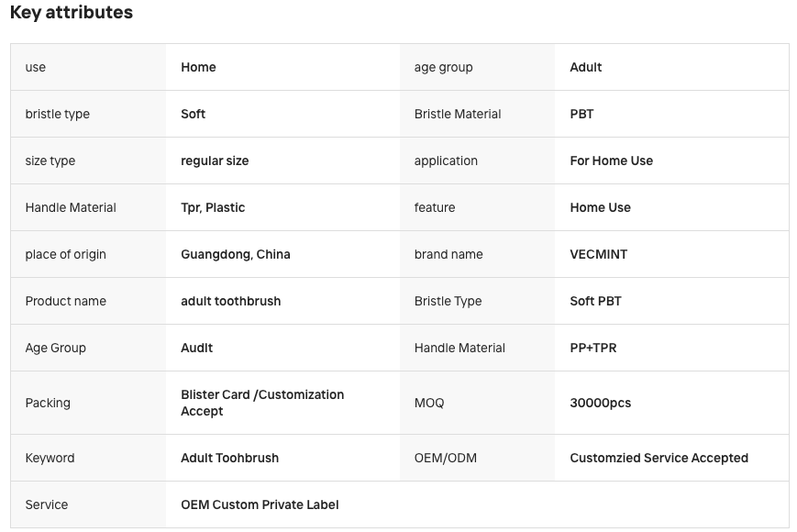Click the PP+TPR handle material value
The height and width of the screenshot is (532, 797).
pyautogui.click(x=592, y=348)
